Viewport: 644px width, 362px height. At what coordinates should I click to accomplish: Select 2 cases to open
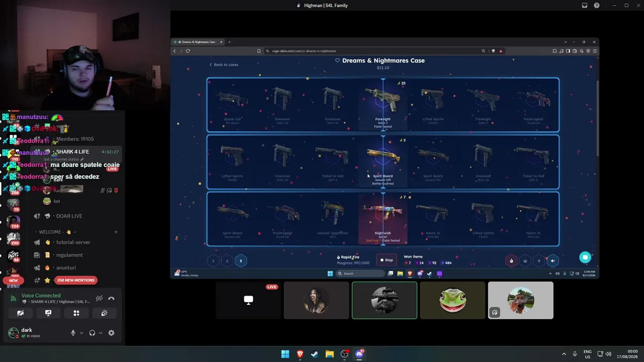pos(227,260)
